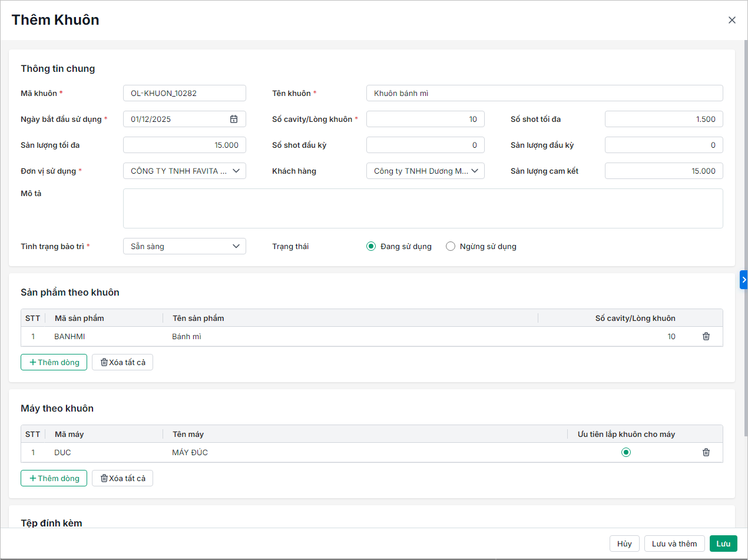Viewport: 748px width, 560px height.
Task: Open the calendar picker for start date
Action: tap(234, 119)
